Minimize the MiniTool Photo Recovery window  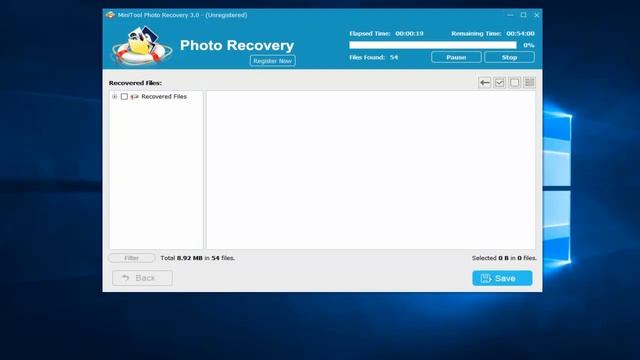click(511, 15)
